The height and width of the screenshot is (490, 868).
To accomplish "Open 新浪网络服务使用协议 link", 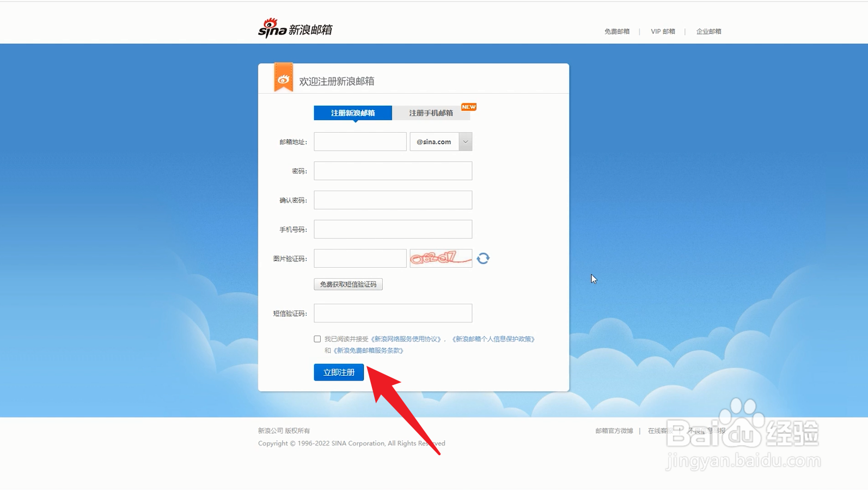I will click(x=406, y=339).
